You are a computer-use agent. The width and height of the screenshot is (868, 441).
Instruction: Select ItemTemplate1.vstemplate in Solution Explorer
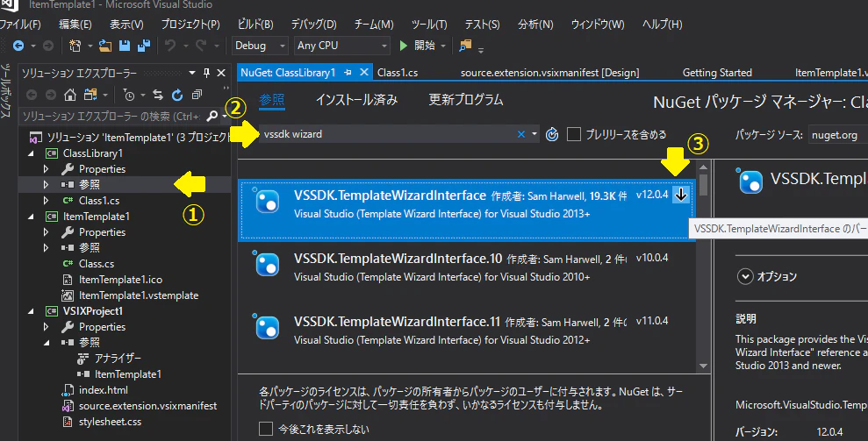pyautogui.click(x=139, y=295)
